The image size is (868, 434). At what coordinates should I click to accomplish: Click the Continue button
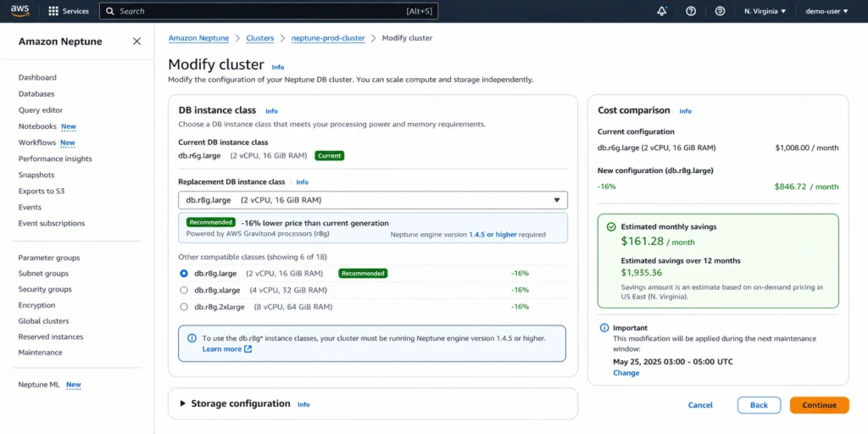coord(820,405)
